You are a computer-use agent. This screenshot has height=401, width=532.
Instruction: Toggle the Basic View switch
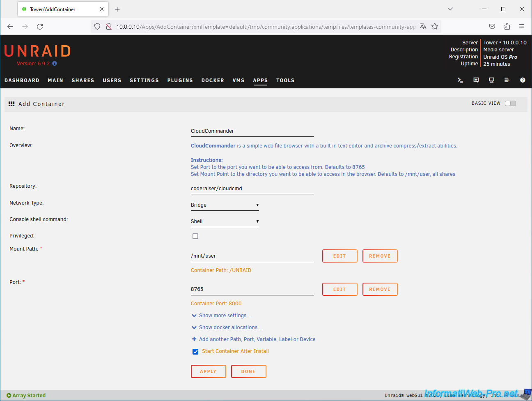coord(510,104)
